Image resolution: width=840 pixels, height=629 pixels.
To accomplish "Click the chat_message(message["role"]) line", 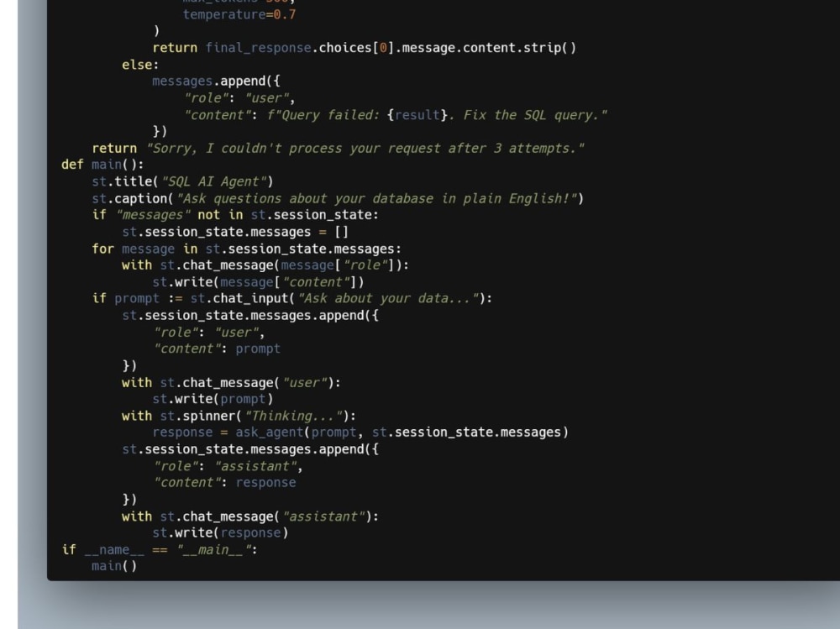I will 265,265.
